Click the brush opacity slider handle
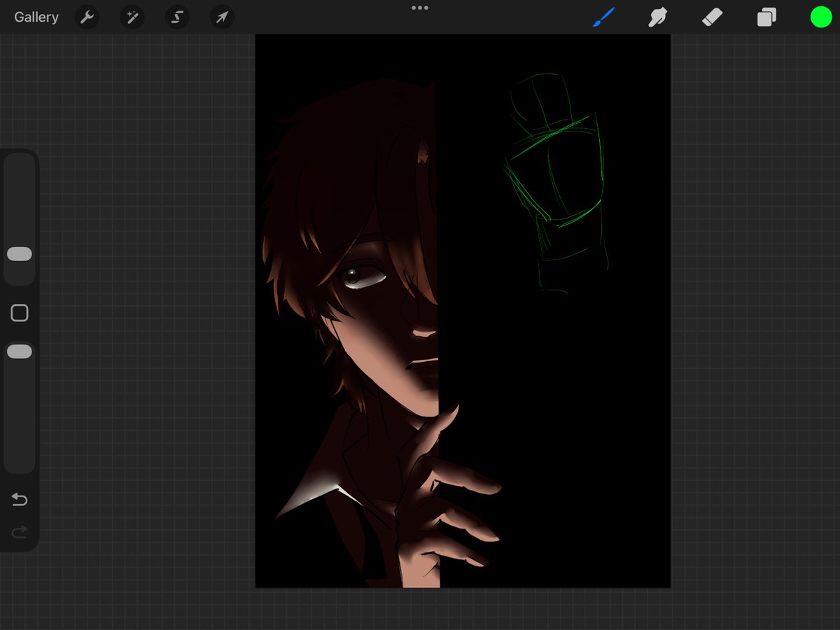Image resolution: width=840 pixels, height=630 pixels. click(x=20, y=351)
